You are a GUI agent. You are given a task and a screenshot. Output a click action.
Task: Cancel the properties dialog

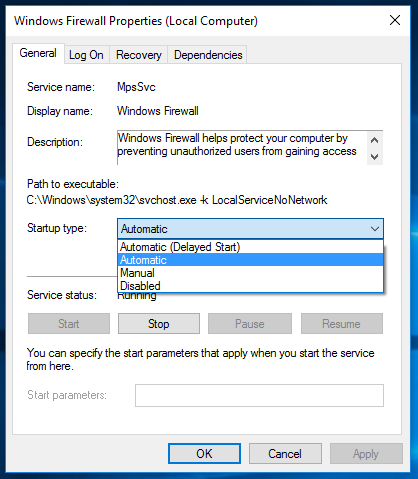click(x=285, y=453)
